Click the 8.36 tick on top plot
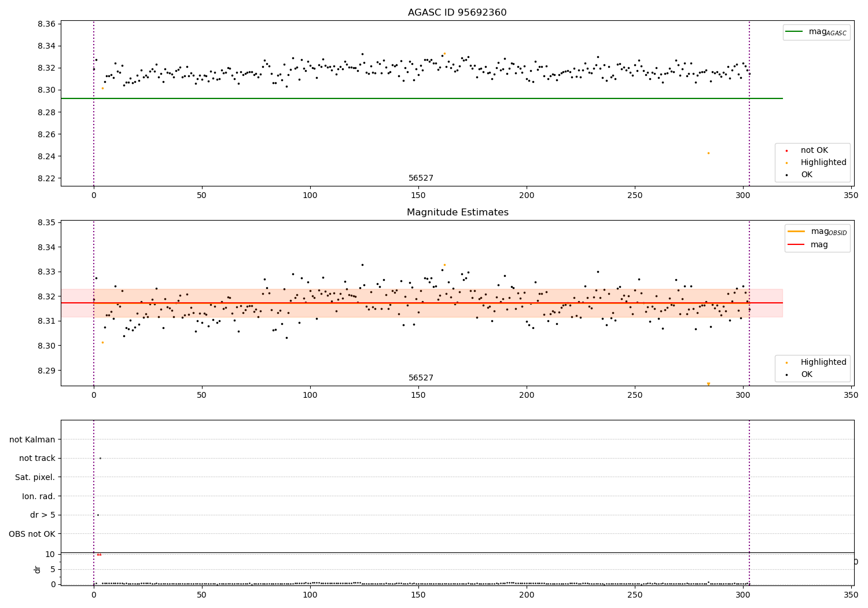 click(x=46, y=24)
